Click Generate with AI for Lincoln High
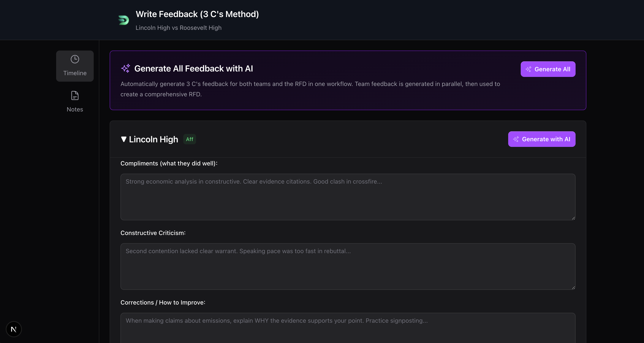The height and width of the screenshot is (343, 644). 541,139
